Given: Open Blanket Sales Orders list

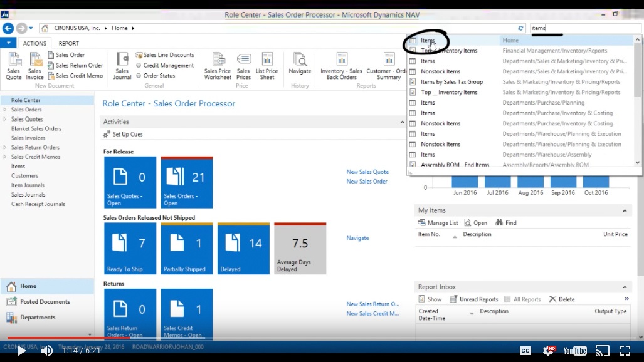Looking at the screenshot, I should point(36,128).
